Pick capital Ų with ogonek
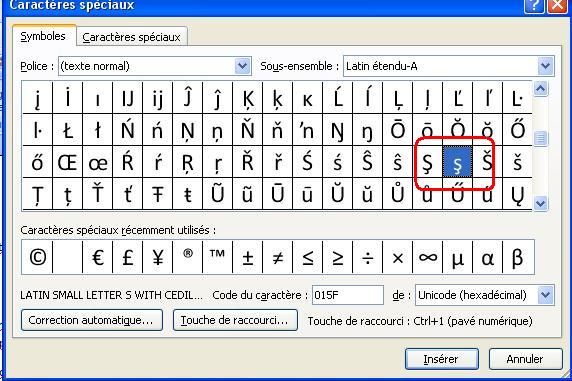The height and width of the screenshot is (381, 572). tap(517, 194)
